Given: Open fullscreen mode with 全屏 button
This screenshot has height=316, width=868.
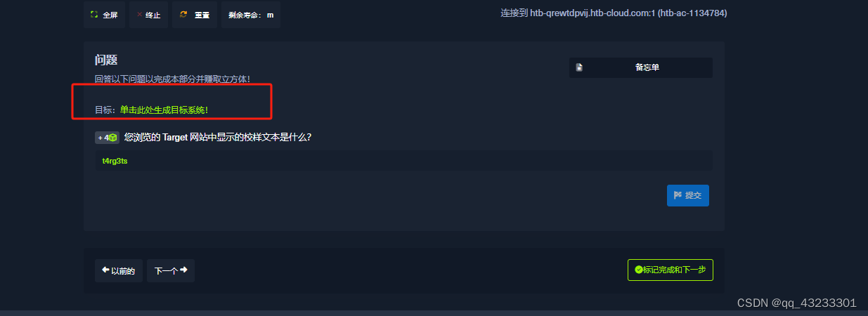Looking at the screenshot, I should 104,14.
